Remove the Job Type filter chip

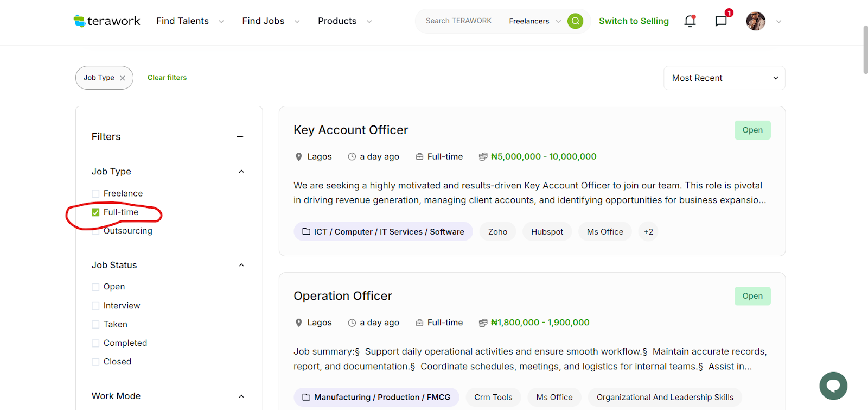[x=123, y=78]
